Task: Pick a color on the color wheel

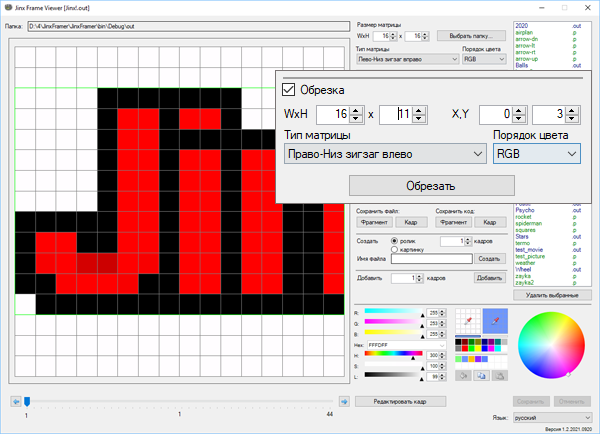Action: pyautogui.click(x=551, y=345)
